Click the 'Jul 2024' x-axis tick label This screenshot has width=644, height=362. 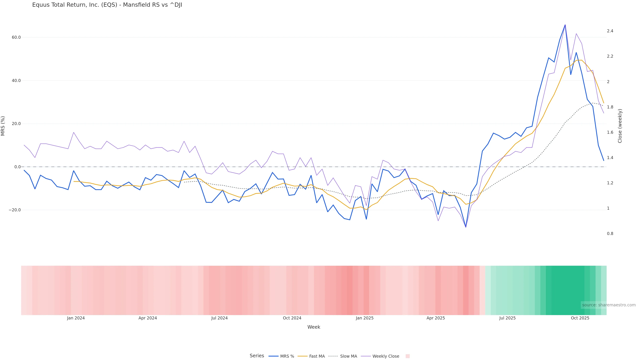pyautogui.click(x=220, y=318)
